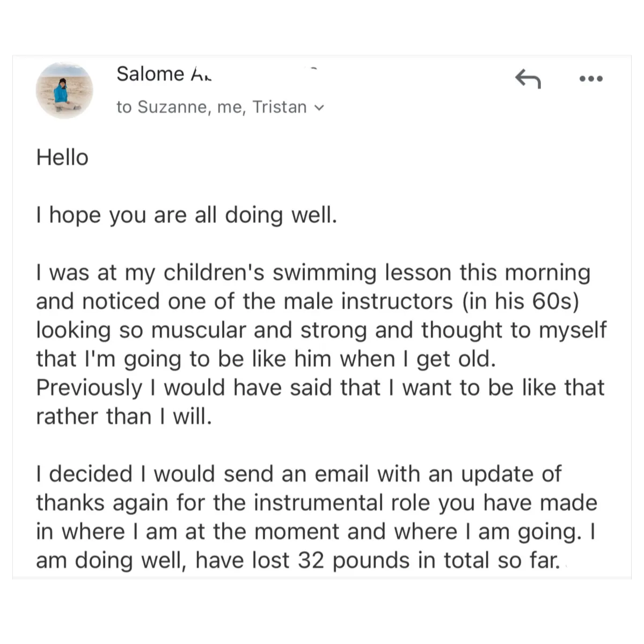The height and width of the screenshot is (644, 644).
Task: Click the line "rather than I will."
Action: (x=124, y=416)
